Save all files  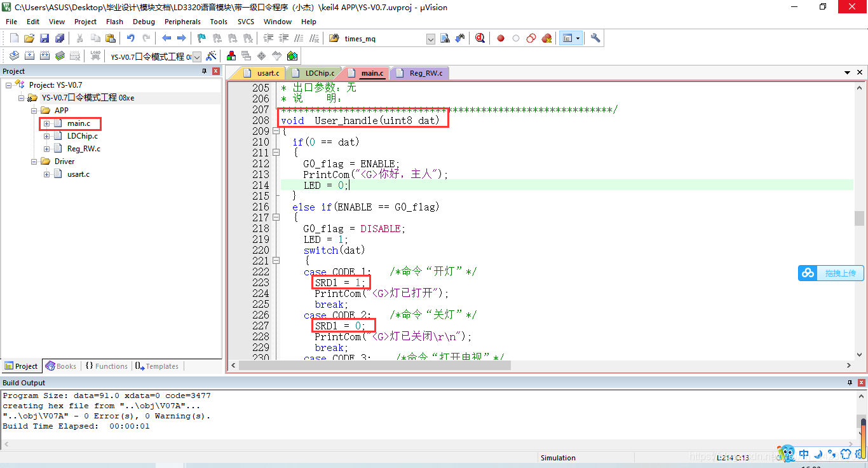60,38
